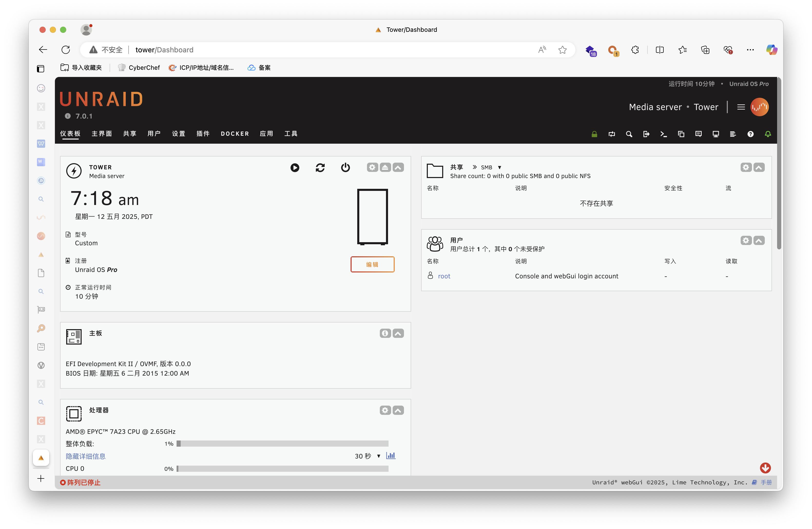Click the UNRAID logo
Image resolution: width=812 pixels, height=529 pixels.
(101, 99)
